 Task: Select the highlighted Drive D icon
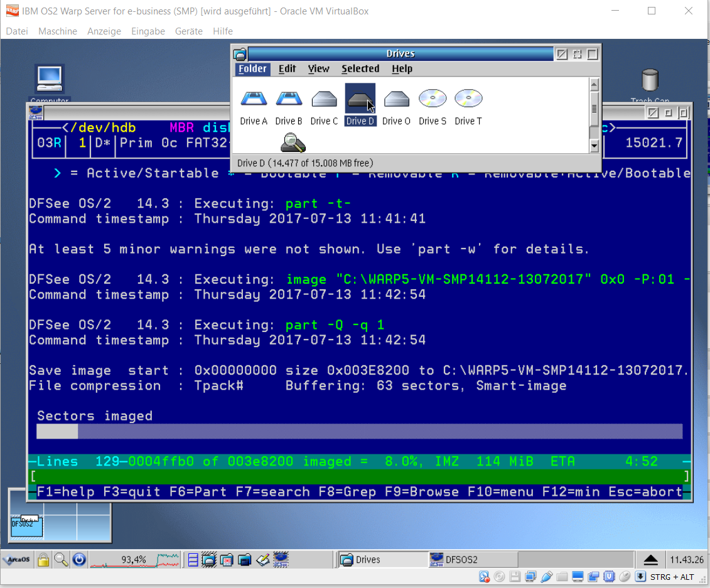360,99
